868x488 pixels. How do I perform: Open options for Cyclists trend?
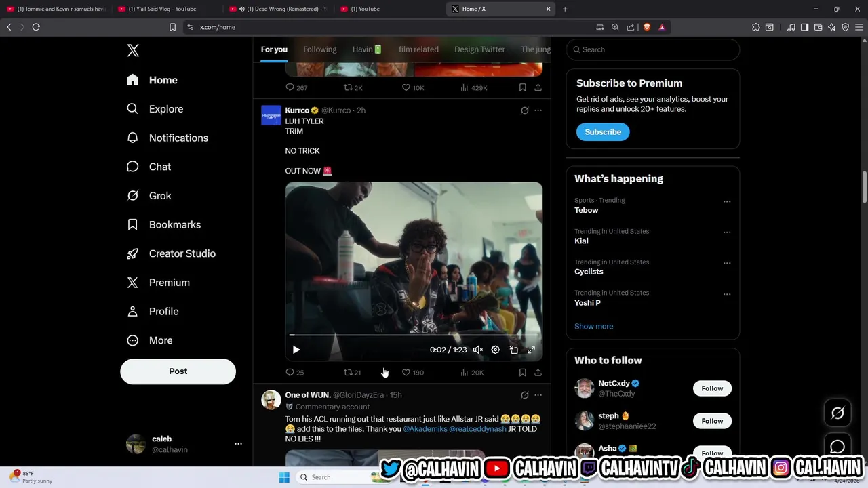point(727,263)
